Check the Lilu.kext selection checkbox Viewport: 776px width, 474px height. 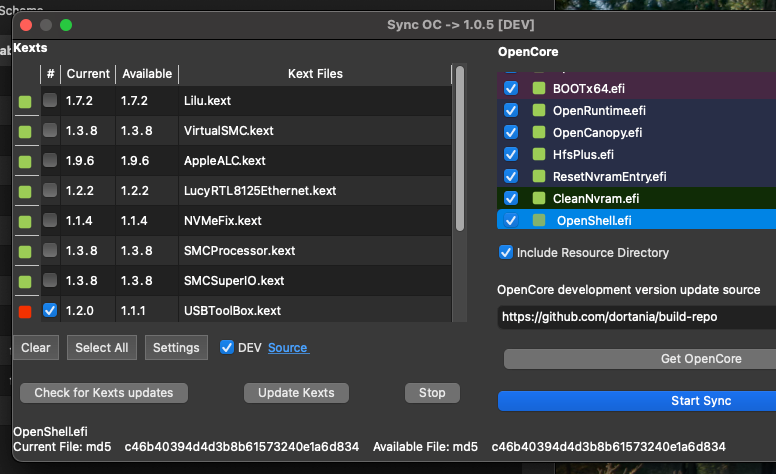pyautogui.click(x=50, y=100)
